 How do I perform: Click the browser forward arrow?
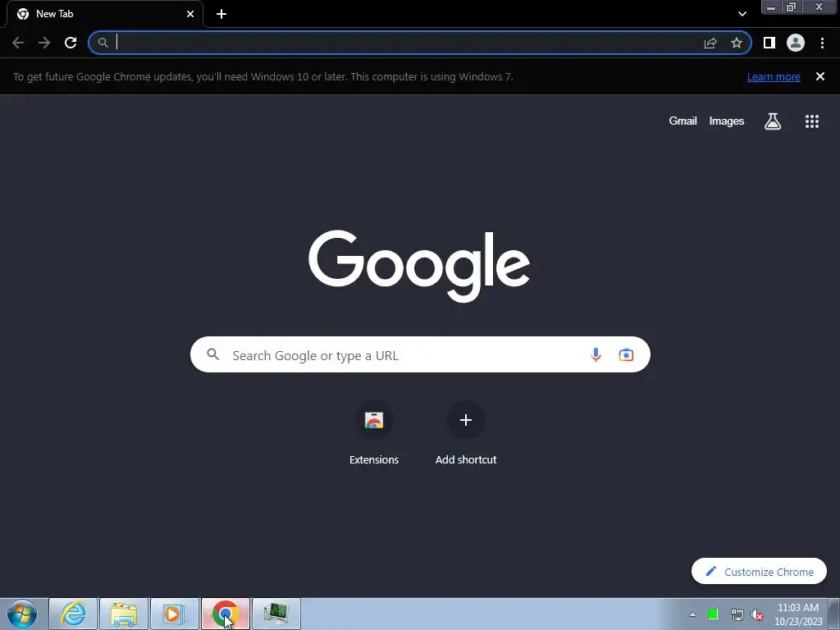(x=44, y=43)
